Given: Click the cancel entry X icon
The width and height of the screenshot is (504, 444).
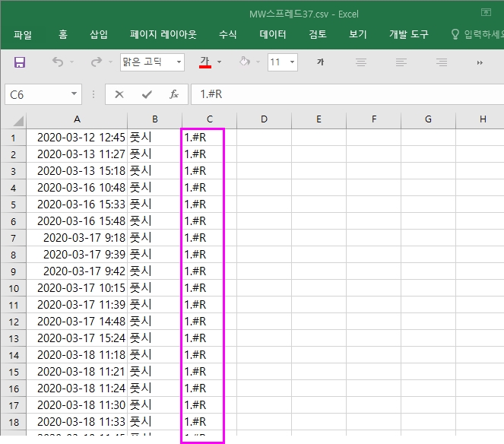Looking at the screenshot, I should pos(119,94).
